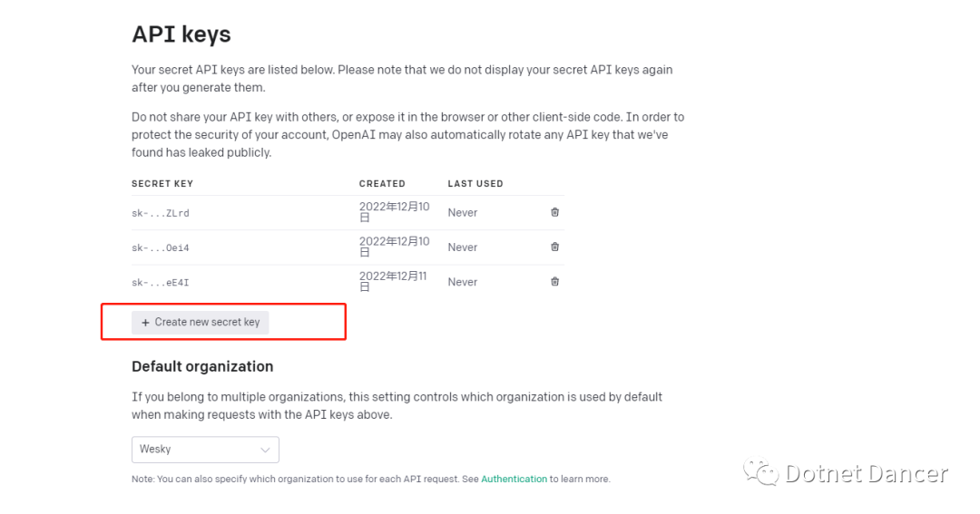The width and height of the screenshot is (980, 514).
Task: Click the Default organization heading
Action: point(202,366)
